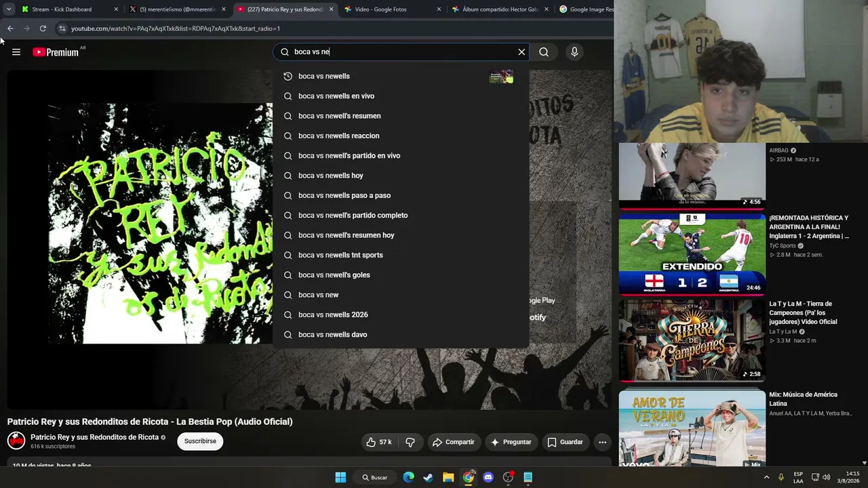Image resolution: width=868 pixels, height=488 pixels.
Task: Pick suggestion 'boca vs newell's goles'
Action: point(401,275)
